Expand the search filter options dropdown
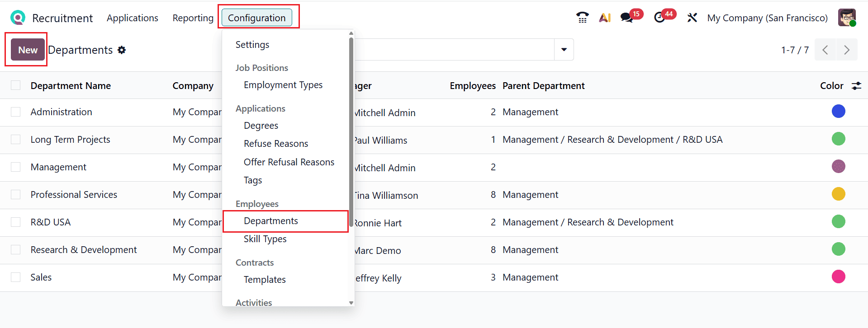This screenshot has width=868, height=328. (564, 50)
